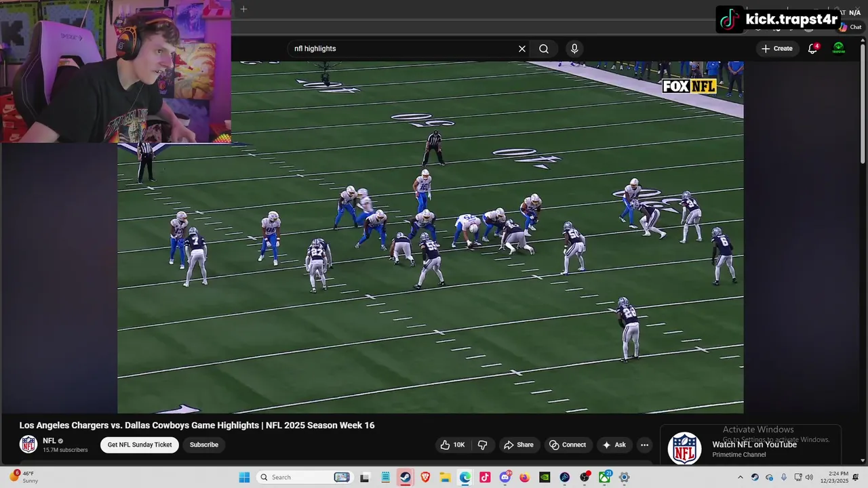
Task: Open the Create menu
Action: [777, 49]
